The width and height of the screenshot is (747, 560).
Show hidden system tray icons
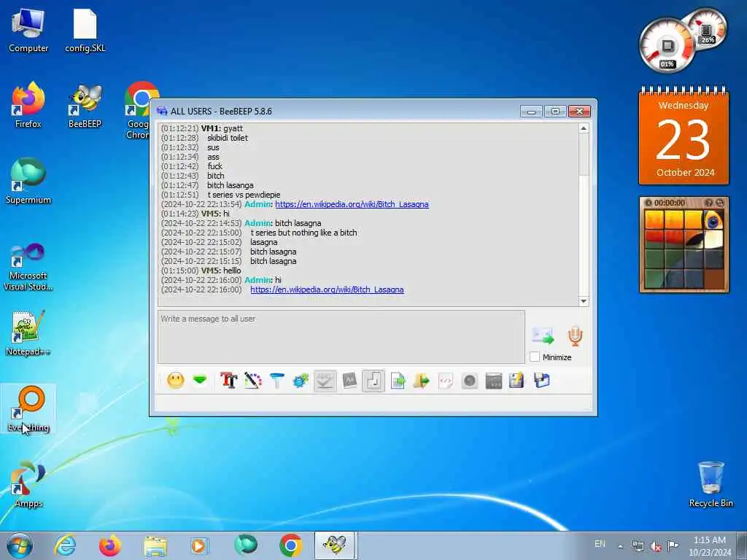(620, 546)
